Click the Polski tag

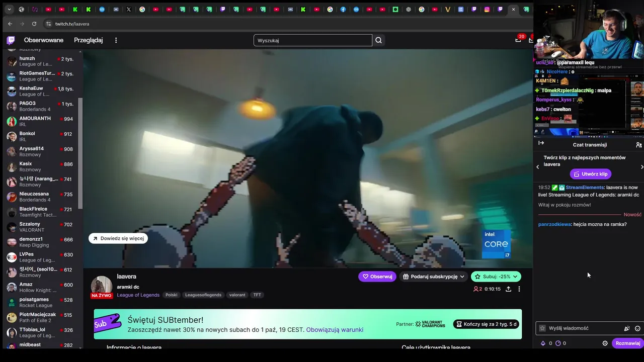click(172, 295)
